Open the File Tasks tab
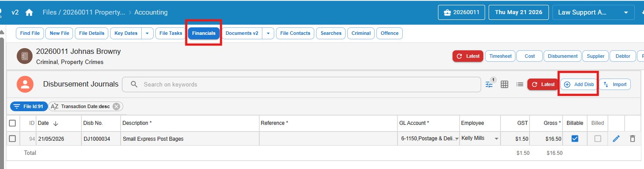 tap(171, 33)
